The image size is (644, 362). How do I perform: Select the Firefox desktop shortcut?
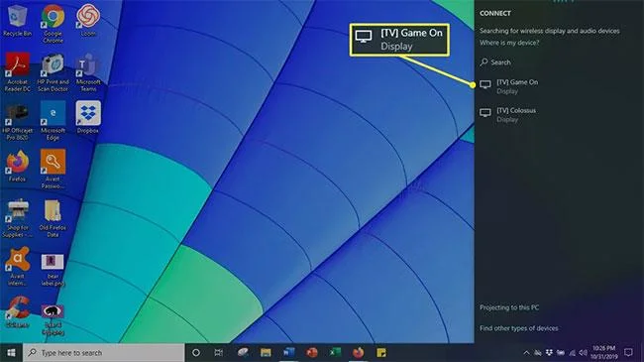(x=17, y=167)
